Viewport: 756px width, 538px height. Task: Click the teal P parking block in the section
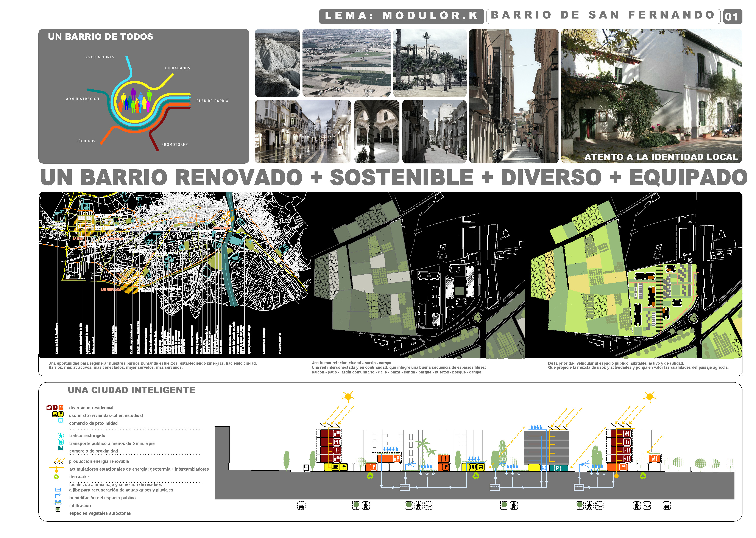558,468
